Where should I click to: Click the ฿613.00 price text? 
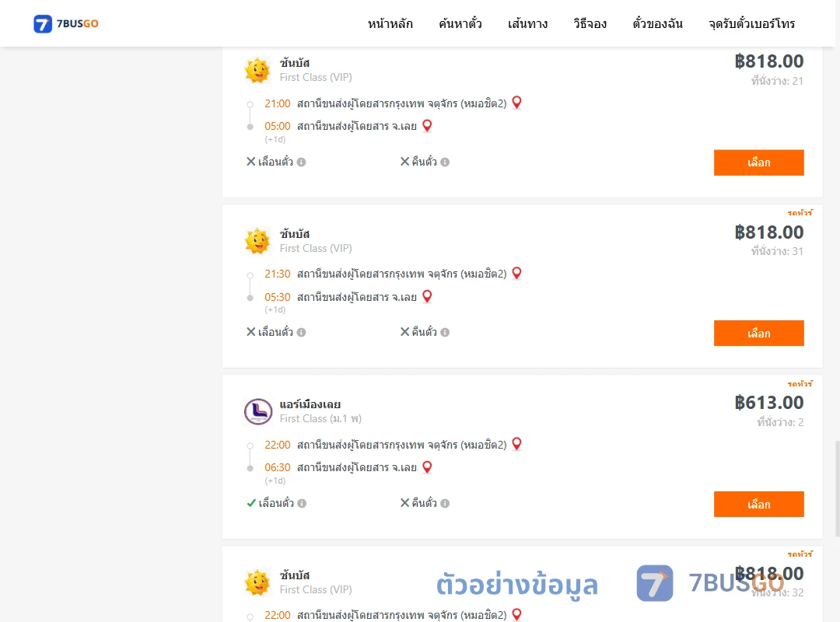[x=768, y=402]
